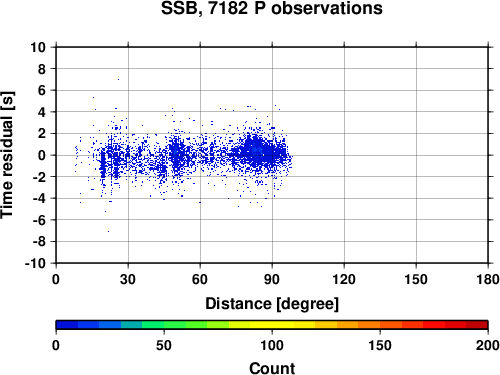This screenshot has height=375, width=500.
Task: Click the x-axis tick label '60'
Action: pos(200,279)
